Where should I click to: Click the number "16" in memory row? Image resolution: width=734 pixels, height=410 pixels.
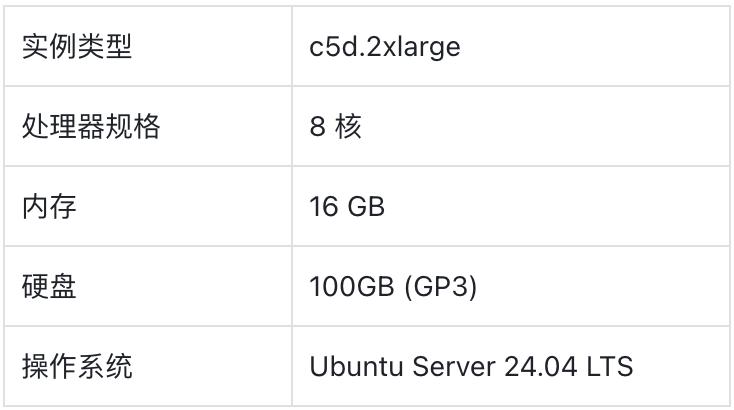point(323,207)
